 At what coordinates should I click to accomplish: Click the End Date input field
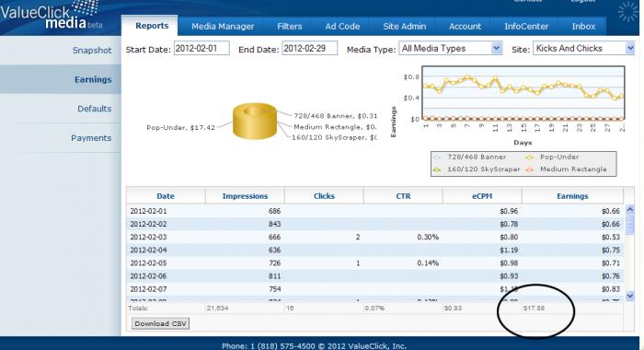pyautogui.click(x=309, y=48)
